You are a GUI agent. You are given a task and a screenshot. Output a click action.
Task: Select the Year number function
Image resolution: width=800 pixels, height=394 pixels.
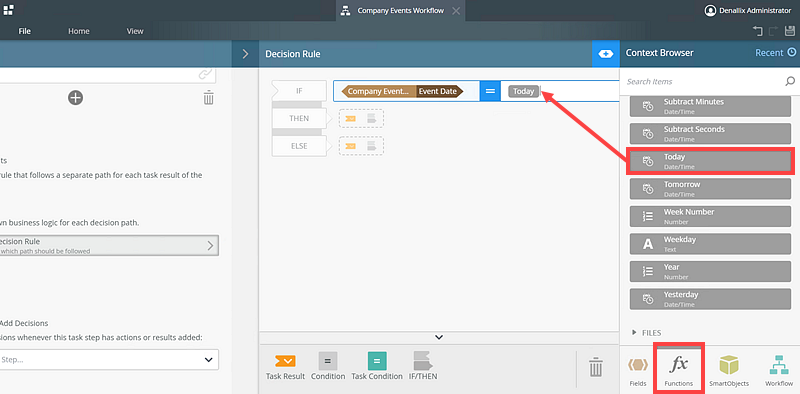pyautogui.click(x=710, y=271)
